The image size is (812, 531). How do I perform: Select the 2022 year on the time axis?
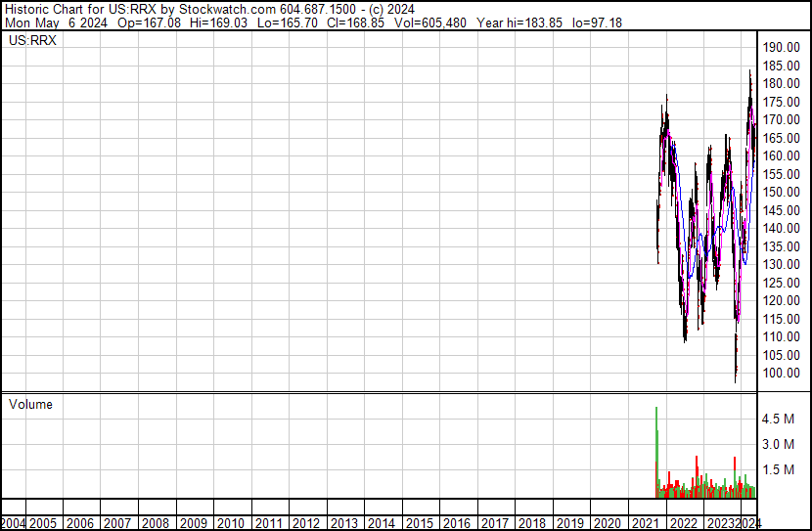[683, 523]
